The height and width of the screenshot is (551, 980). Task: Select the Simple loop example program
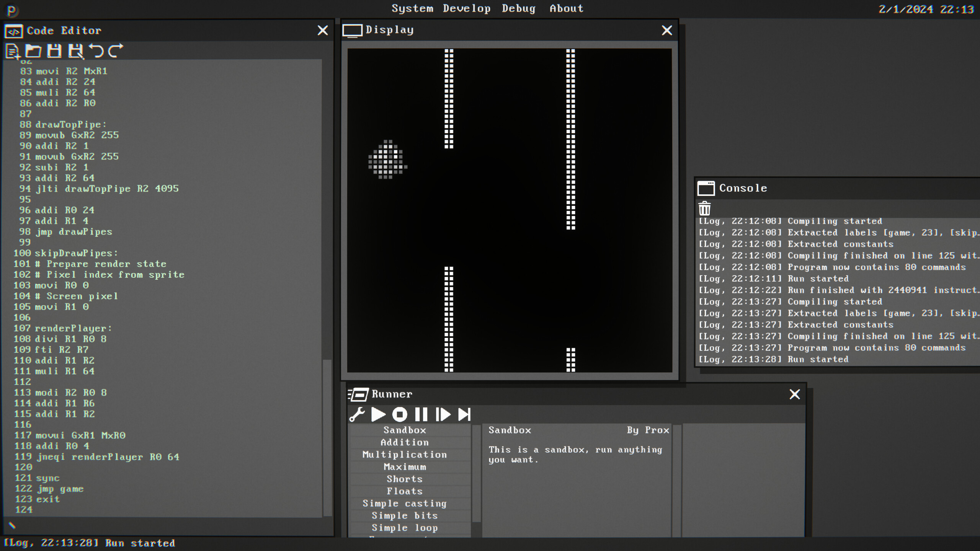405,528
